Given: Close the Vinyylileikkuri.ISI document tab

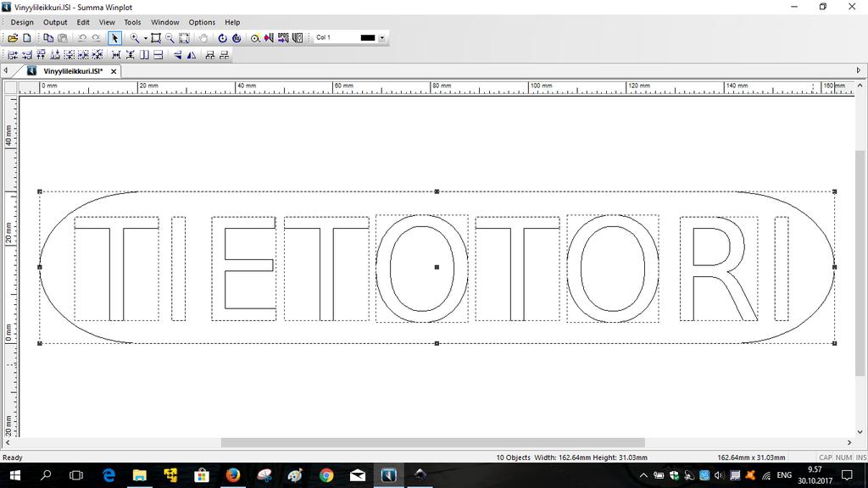Looking at the screenshot, I should [114, 71].
